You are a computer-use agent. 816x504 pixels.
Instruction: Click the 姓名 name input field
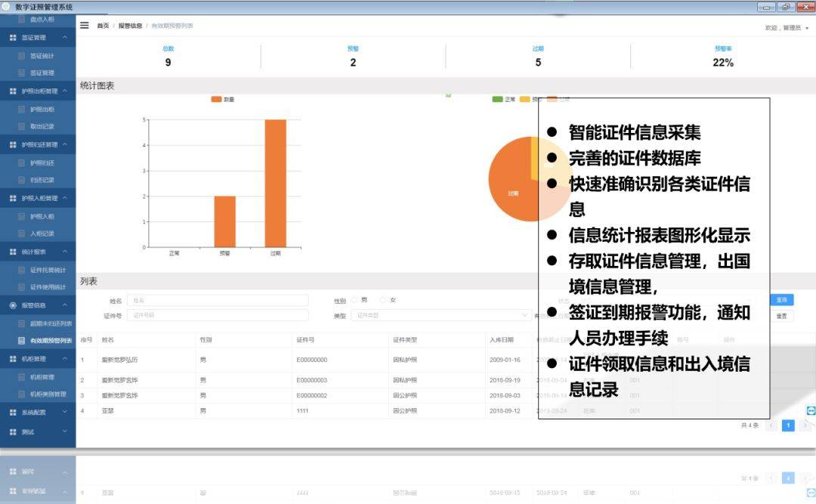(218, 300)
